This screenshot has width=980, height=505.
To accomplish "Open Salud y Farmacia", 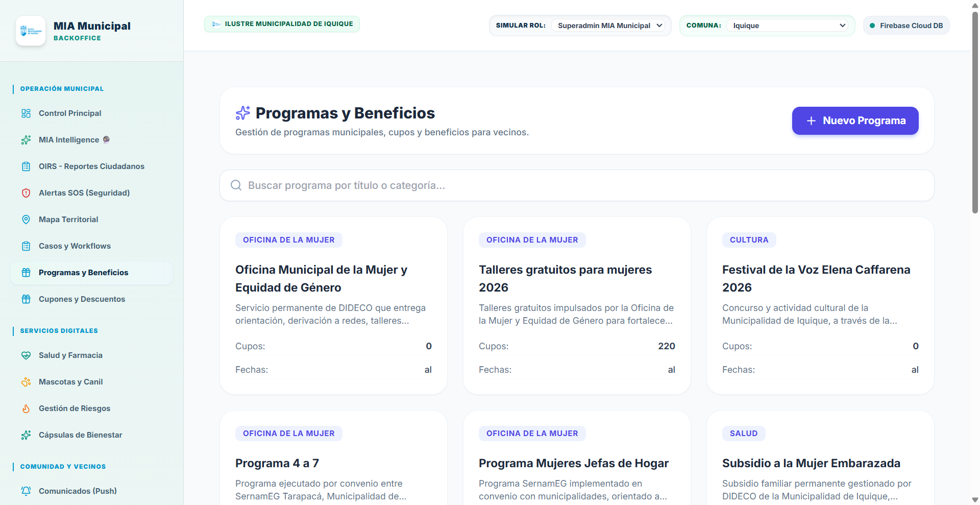I will [92, 355].
